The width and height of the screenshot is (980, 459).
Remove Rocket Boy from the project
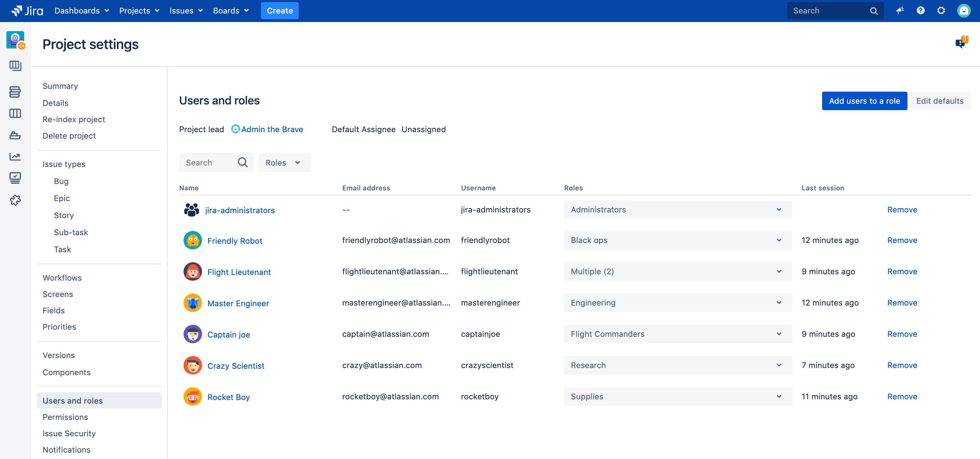click(x=902, y=396)
